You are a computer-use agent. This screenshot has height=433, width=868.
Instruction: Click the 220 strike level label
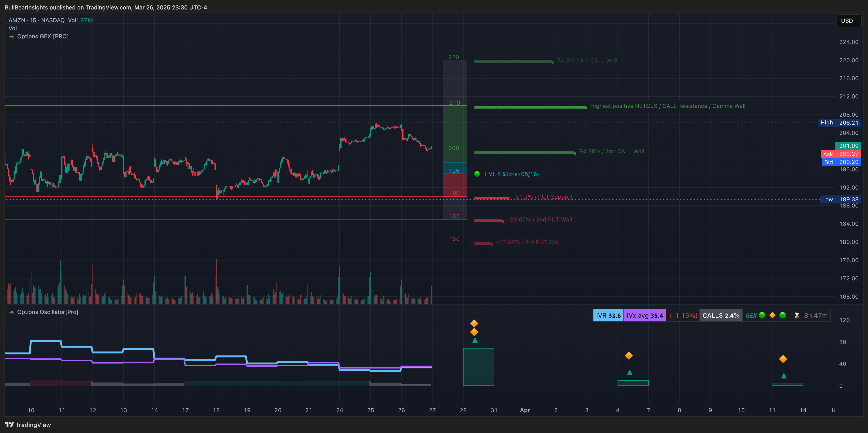pyautogui.click(x=454, y=57)
